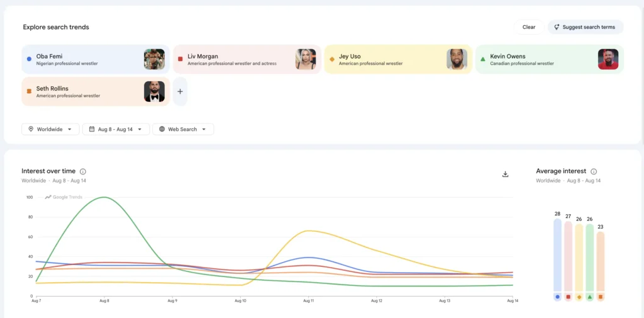Image resolution: width=644 pixels, height=318 pixels.
Task: Click the globe icon in Web Search filter
Action: tap(162, 129)
